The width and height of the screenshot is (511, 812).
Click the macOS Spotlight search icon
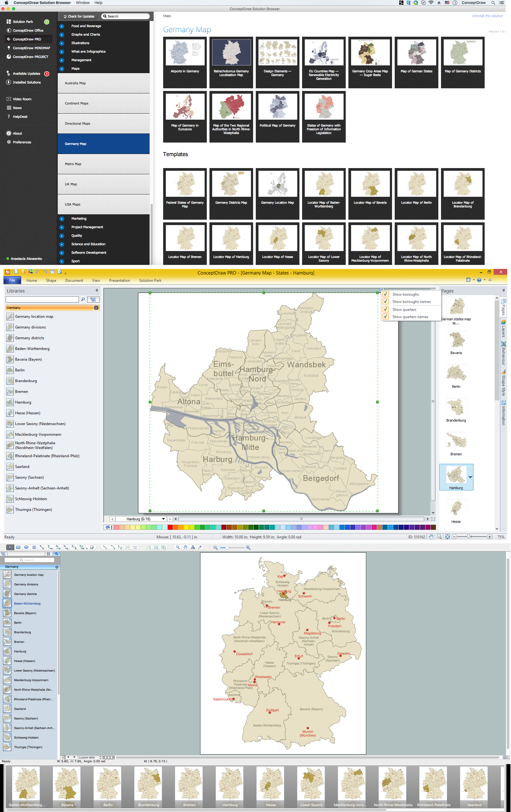click(x=493, y=3)
